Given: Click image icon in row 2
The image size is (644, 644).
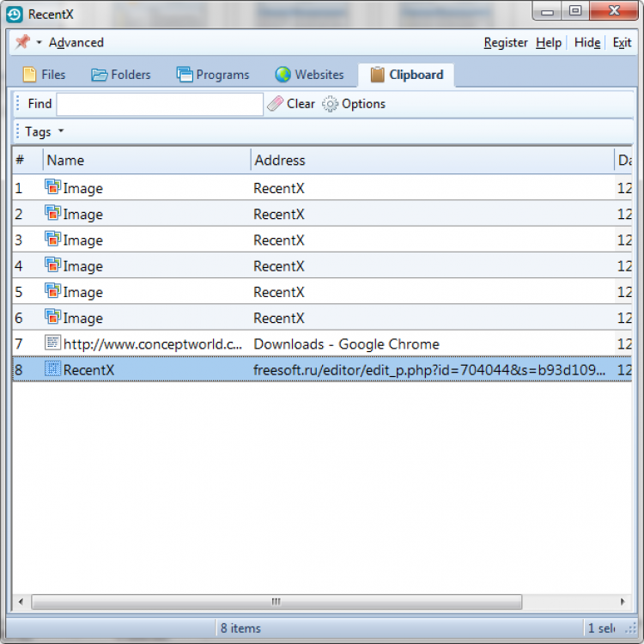Looking at the screenshot, I should [52, 213].
